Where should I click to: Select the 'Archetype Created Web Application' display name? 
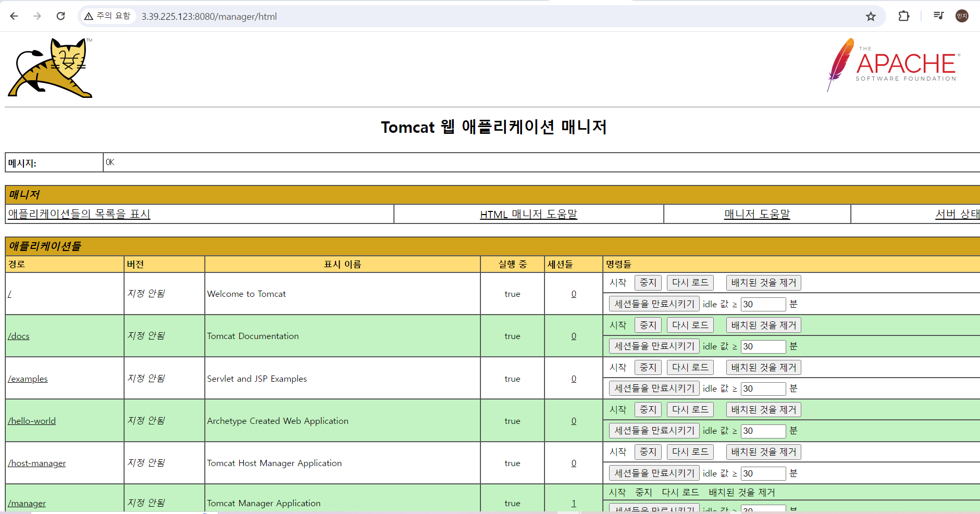tap(278, 421)
